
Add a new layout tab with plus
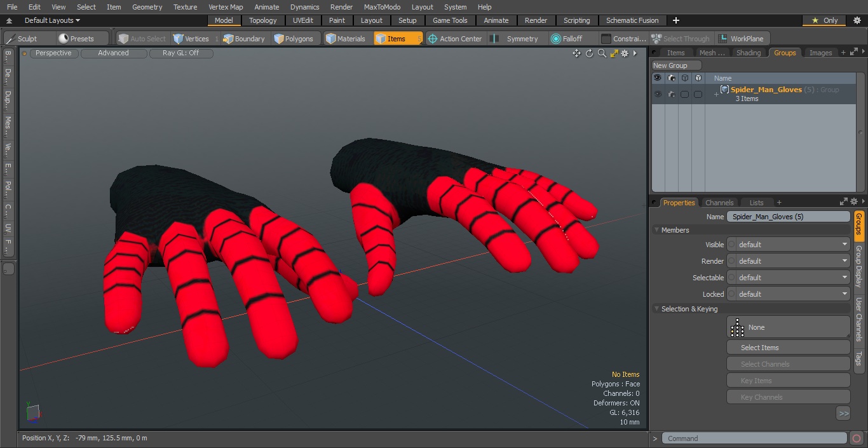point(675,20)
